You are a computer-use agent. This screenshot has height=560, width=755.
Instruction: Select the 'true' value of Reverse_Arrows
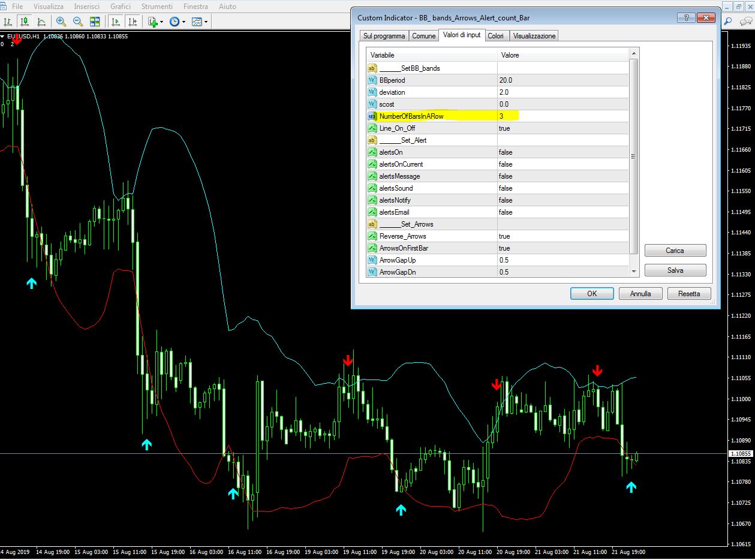click(504, 236)
